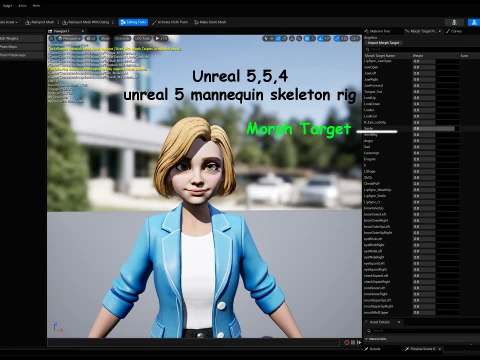Select the Tongue_Out morph target
Screen dimensions: 480x360
tap(373, 91)
